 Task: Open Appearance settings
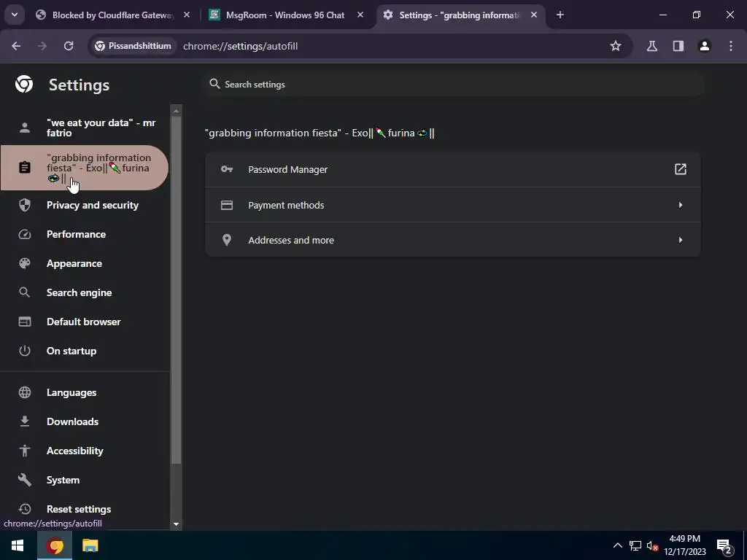click(85, 263)
